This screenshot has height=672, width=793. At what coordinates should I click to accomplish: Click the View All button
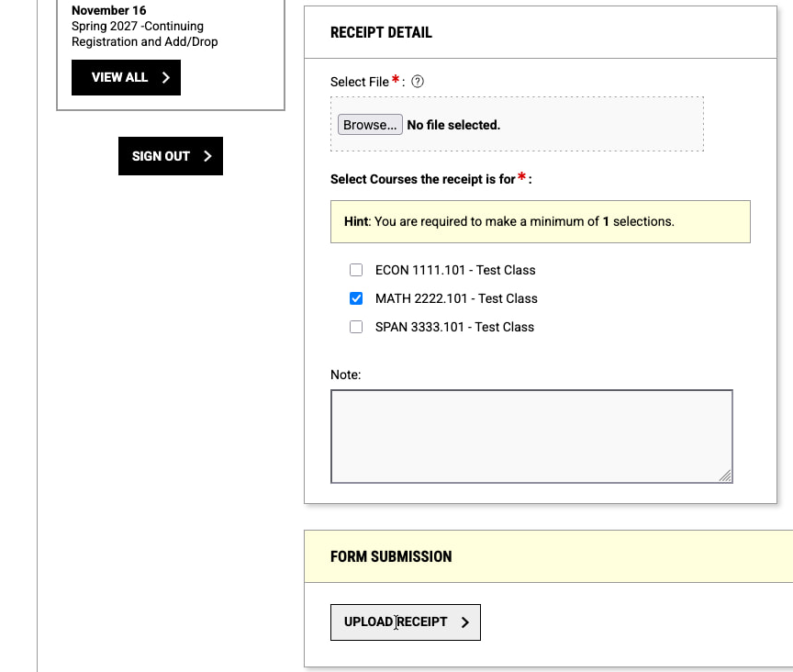point(126,77)
